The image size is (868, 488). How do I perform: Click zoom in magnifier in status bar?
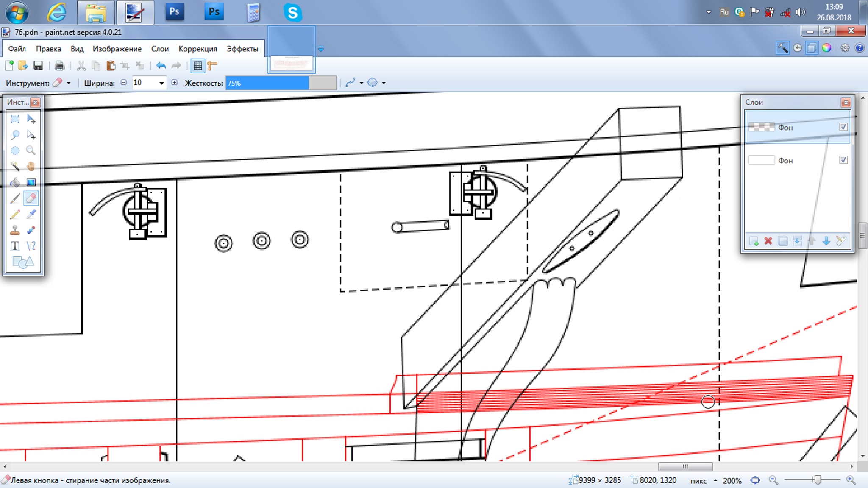point(850,480)
